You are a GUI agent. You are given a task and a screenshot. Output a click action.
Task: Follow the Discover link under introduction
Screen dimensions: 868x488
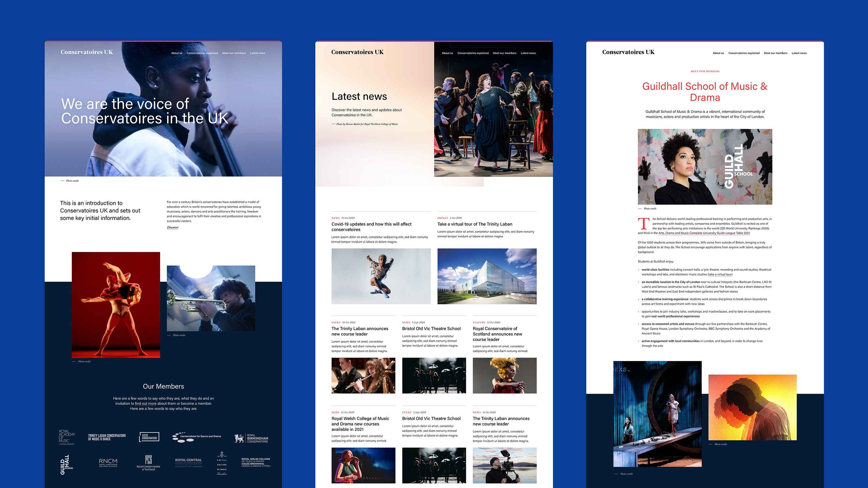(x=173, y=227)
